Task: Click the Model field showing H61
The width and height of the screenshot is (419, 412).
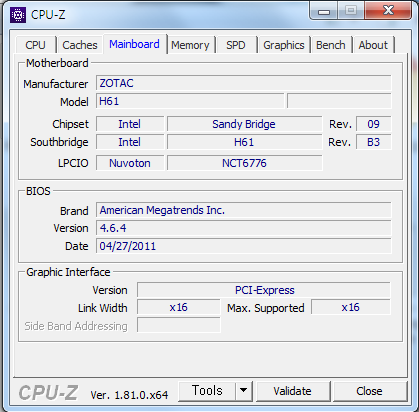Action: point(190,101)
